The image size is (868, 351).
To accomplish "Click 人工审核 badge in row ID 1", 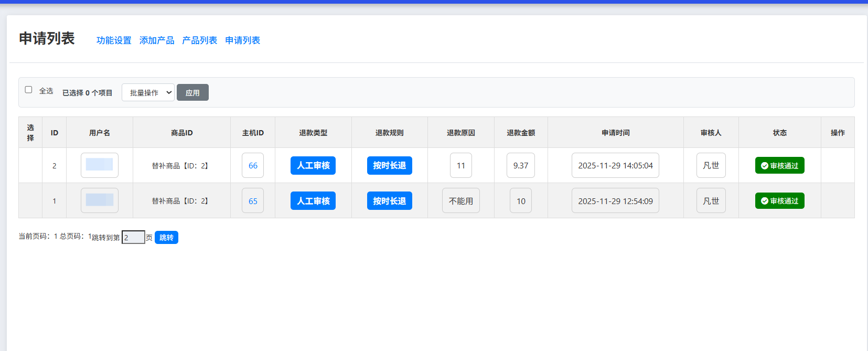I will (313, 201).
